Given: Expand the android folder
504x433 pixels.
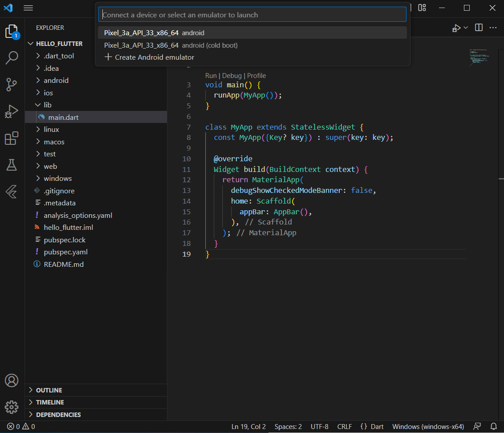Looking at the screenshot, I should 38,80.
